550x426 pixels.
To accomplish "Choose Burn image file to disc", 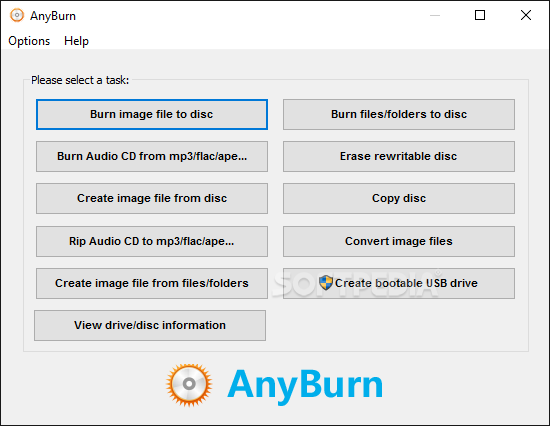I will pyautogui.click(x=152, y=114).
